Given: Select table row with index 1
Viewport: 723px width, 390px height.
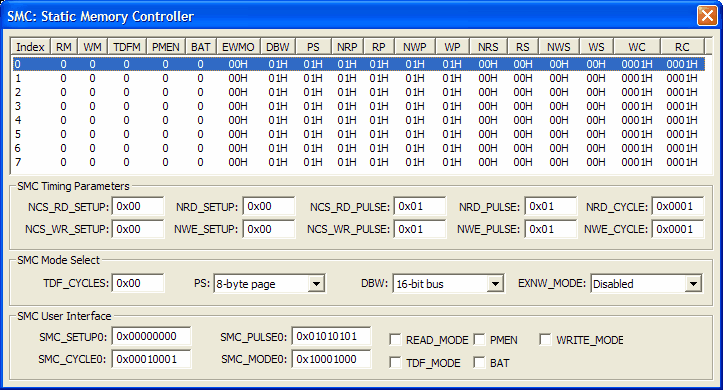Looking at the screenshot, I should click(x=358, y=78).
